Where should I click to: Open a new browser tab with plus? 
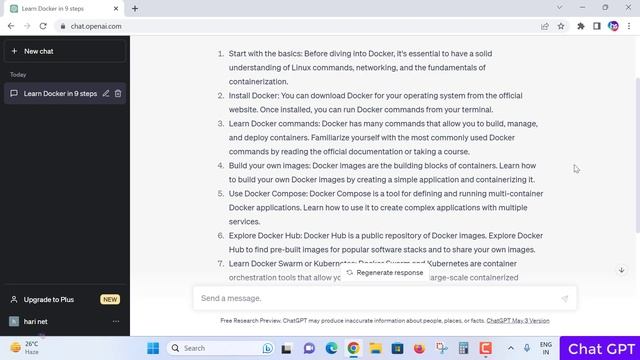click(135, 9)
